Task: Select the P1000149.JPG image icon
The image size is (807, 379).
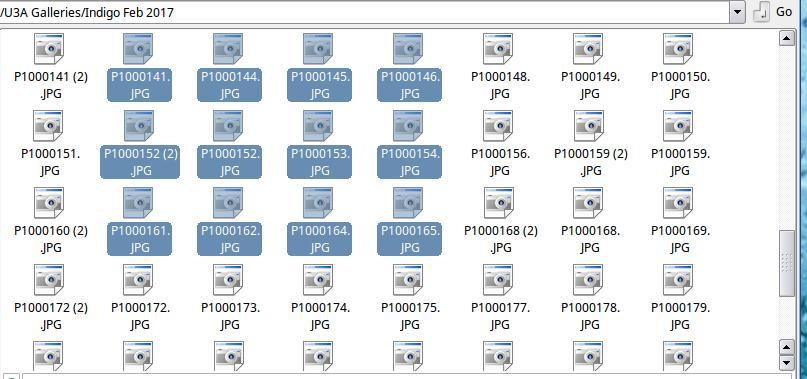Action: click(589, 49)
